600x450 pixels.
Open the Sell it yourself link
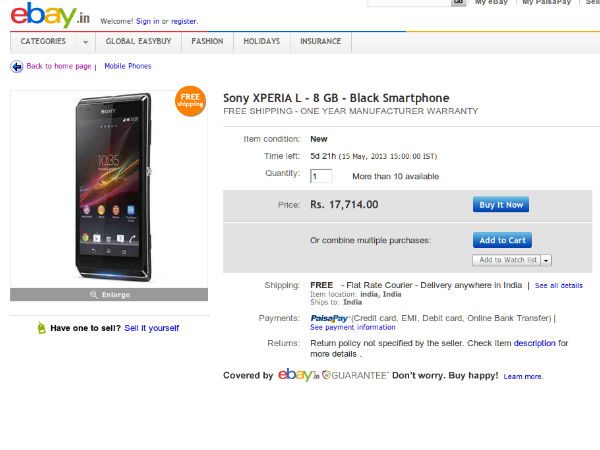click(x=152, y=328)
